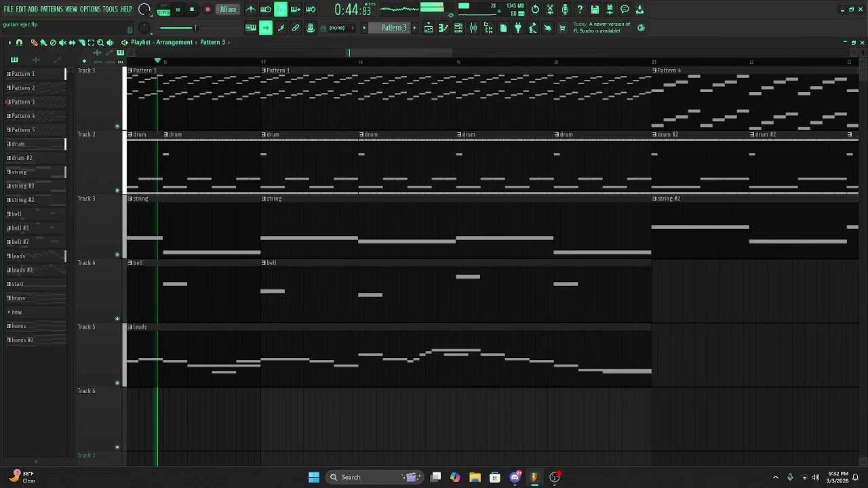Select the Draw pencil tool in playlist toolbar

pyautogui.click(x=34, y=43)
